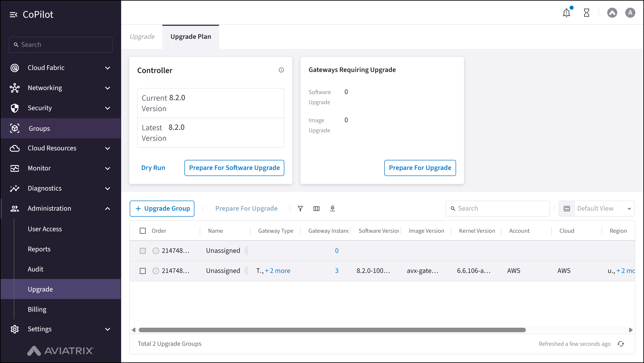Viewport: 644px width, 363px height.
Task: Collapse sidebar using CoPilot menu icon
Action: click(14, 15)
